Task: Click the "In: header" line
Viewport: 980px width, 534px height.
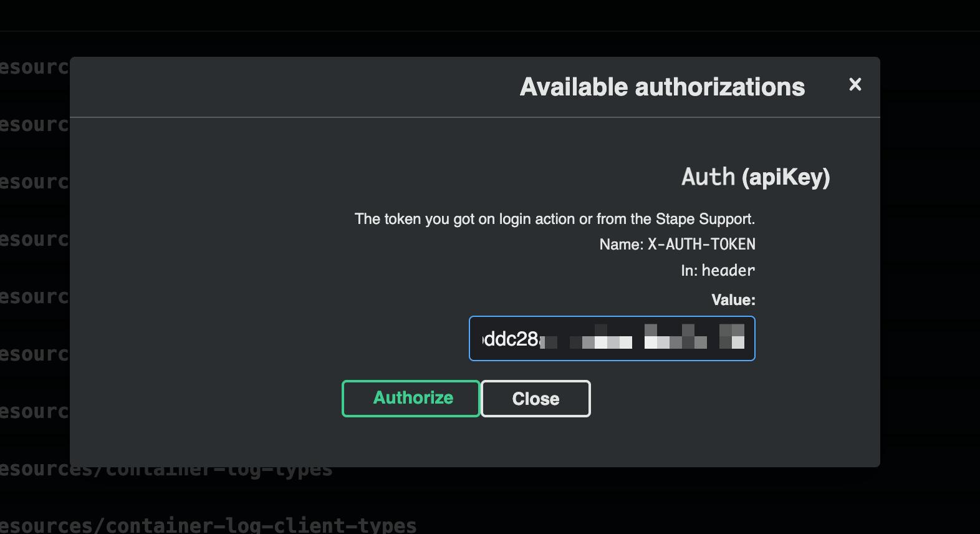Action: (718, 271)
